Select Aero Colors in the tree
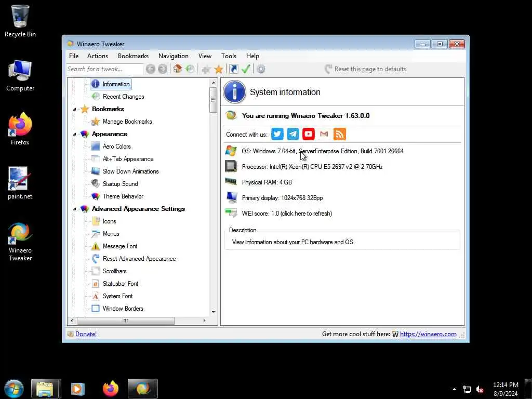 click(117, 147)
